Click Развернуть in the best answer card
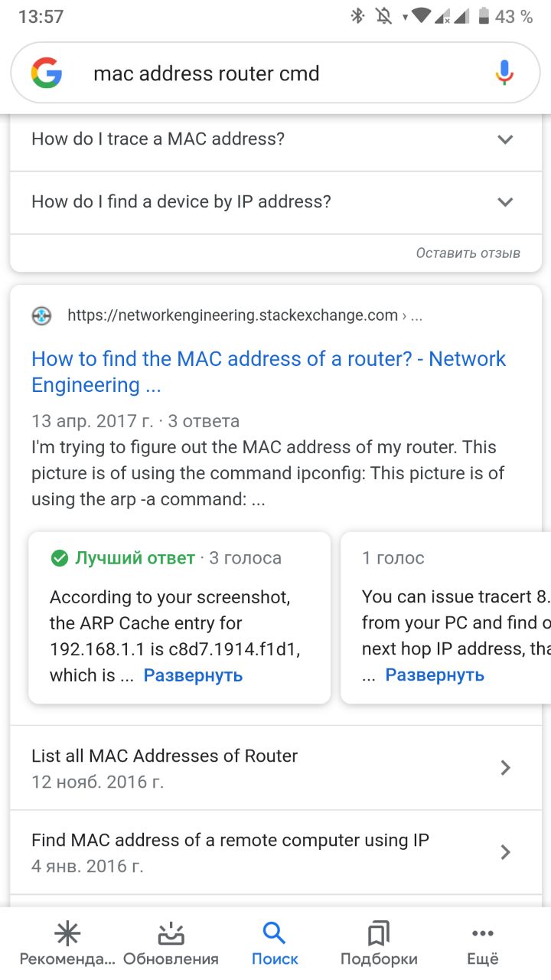The width and height of the screenshot is (551, 980). click(193, 675)
